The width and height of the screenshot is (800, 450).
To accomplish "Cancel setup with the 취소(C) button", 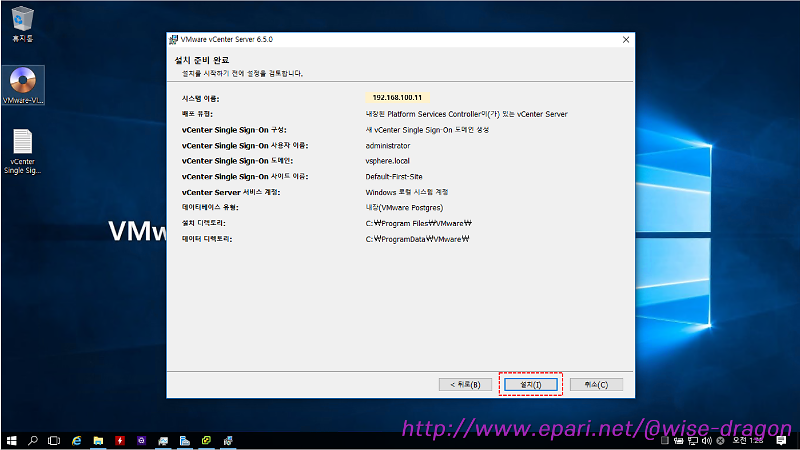I will [x=596, y=385].
